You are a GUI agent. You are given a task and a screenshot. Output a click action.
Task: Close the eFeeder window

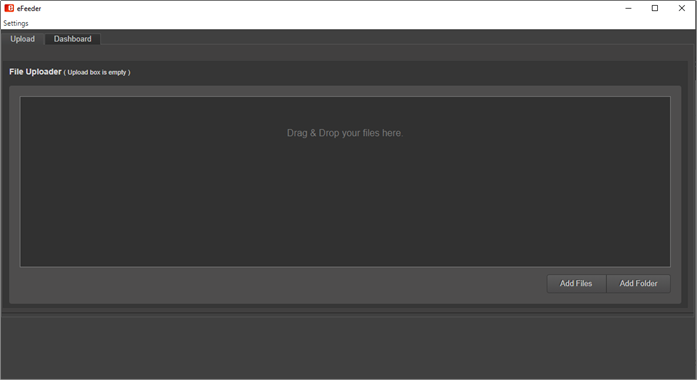tap(681, 8)
